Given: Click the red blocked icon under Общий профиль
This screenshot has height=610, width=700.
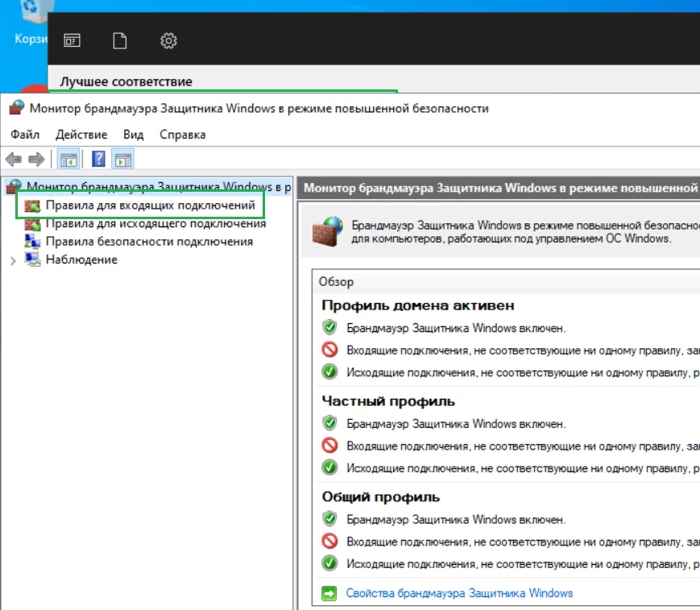Looking at the screenshot, I should point(329,541).
